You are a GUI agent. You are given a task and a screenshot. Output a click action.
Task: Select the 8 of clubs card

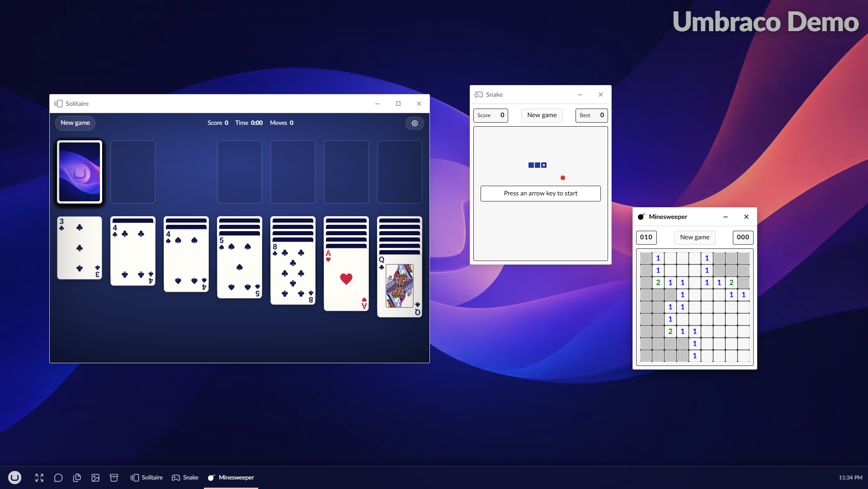293,273
